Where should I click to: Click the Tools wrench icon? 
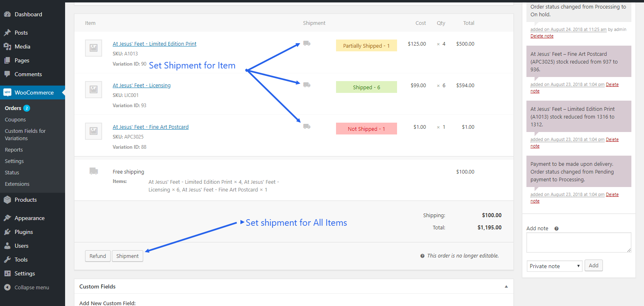pyautogui.click(x=7, y=260)
